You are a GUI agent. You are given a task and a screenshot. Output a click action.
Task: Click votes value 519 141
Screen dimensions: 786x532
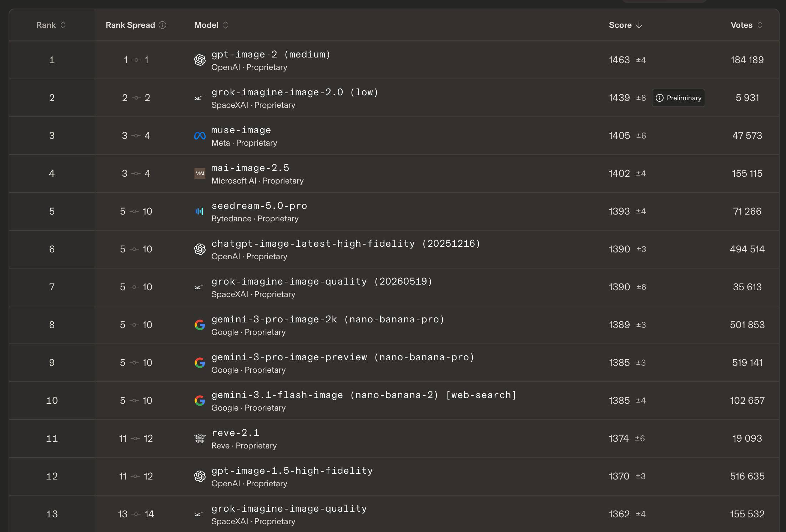click(747, 363)
